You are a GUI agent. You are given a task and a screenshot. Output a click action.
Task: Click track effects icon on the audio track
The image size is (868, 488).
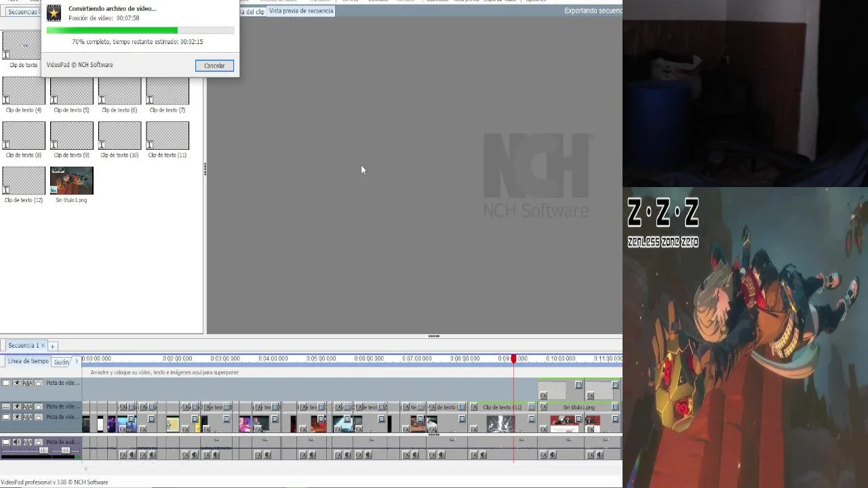click(x=28, y=442)
